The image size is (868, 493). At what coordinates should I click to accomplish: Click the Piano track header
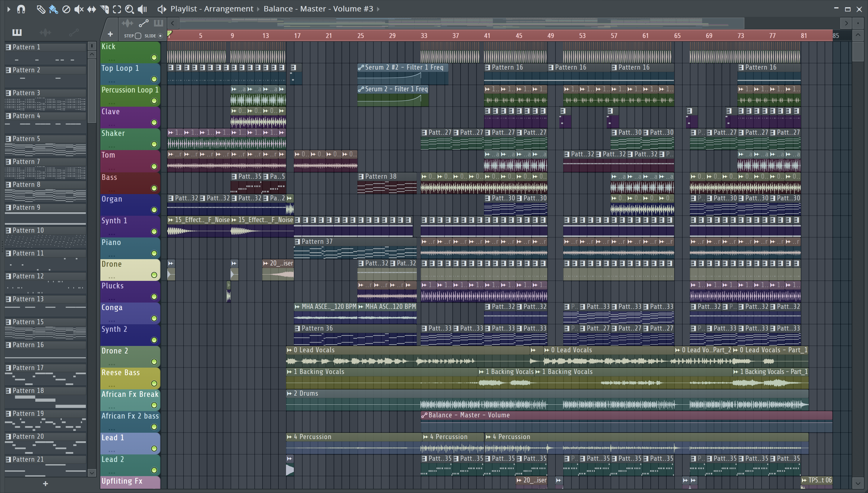130,248
